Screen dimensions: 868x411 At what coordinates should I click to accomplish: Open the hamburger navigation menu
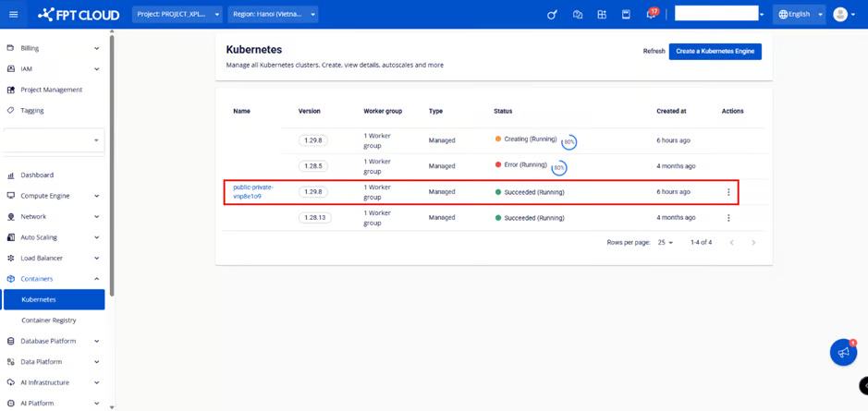point(13,14)
